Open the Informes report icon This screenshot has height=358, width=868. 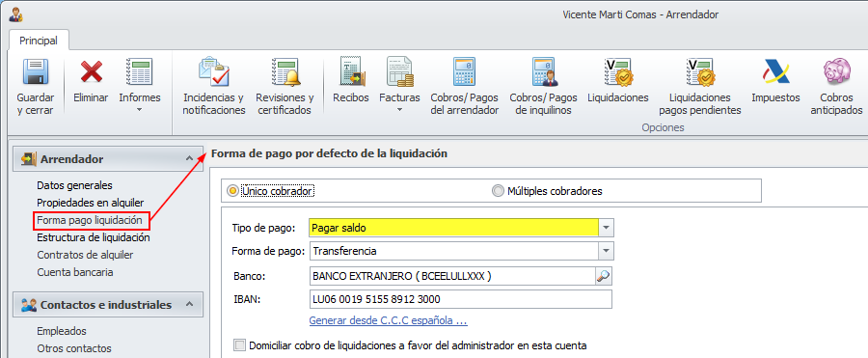(x=140, y=71)
